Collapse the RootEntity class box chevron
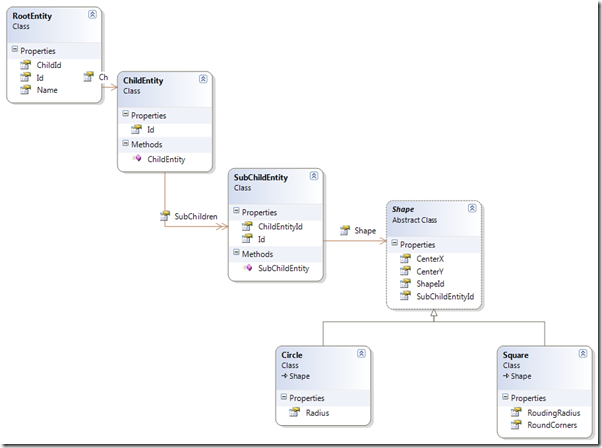Screen dimensions: 602x448 point(92,15)
